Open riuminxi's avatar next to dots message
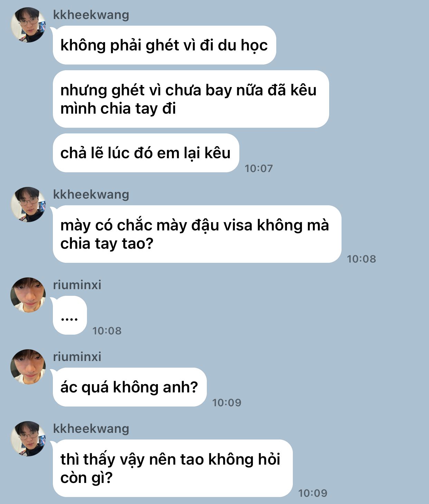This screenshot has height=504, width=429. tap(28, 295)
